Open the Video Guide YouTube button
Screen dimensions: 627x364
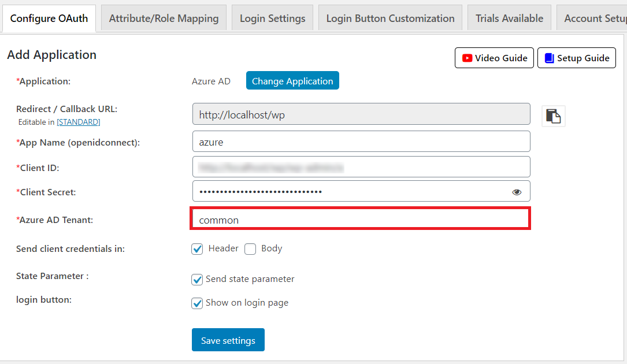pos(494,58)
